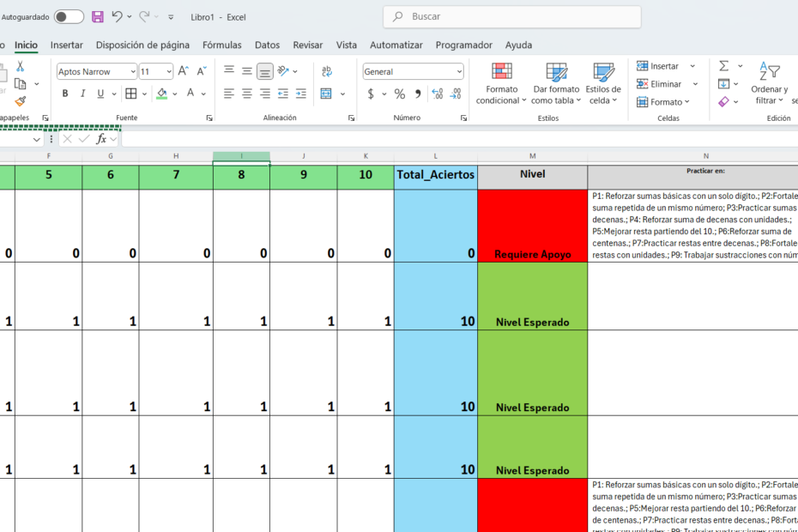The width and height of the screenshot is (798, 532).
Task: Open the Formato cells menu
Action: coord(663,102)
